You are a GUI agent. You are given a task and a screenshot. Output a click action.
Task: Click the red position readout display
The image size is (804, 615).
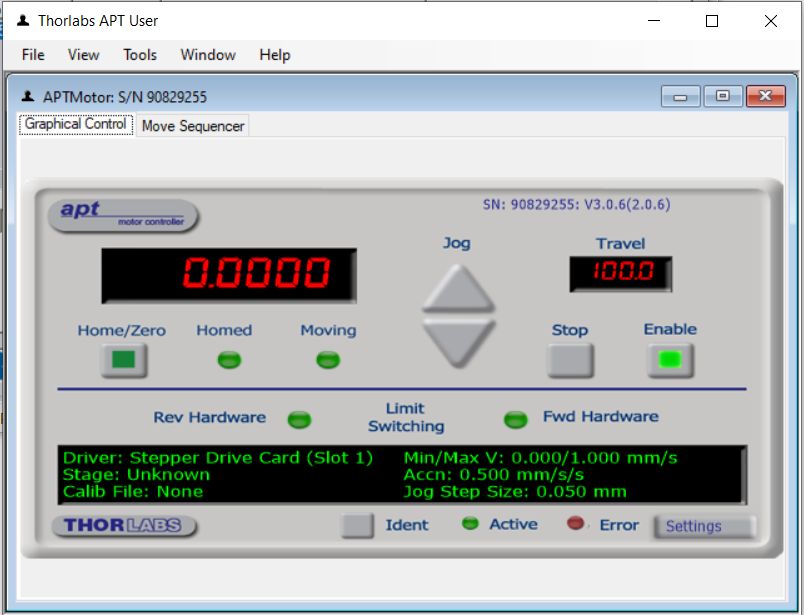coord(229,275)
